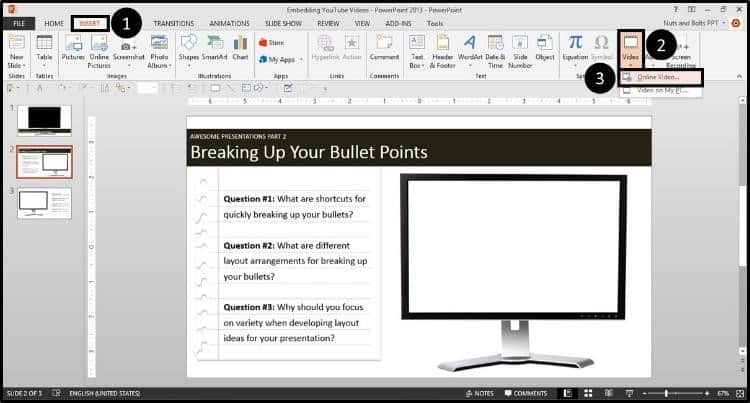Adjust the zoom slider handle
The width and height of the screenshot is (750, 403).
pyautogui.click(x=666, y=393)
